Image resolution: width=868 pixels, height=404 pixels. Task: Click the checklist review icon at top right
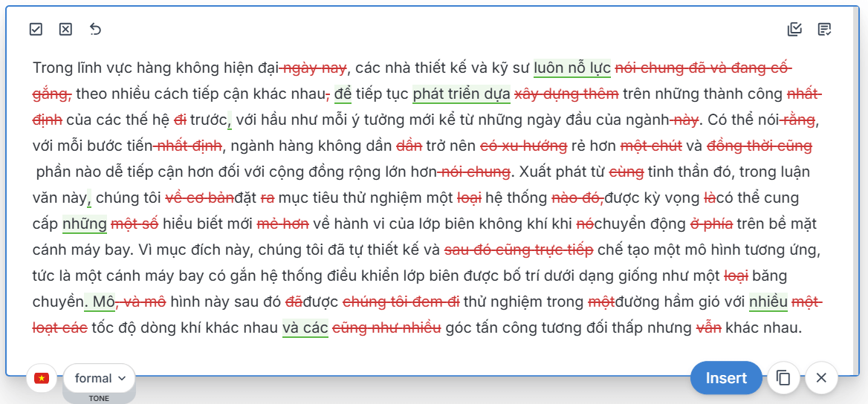coord(794,29)
